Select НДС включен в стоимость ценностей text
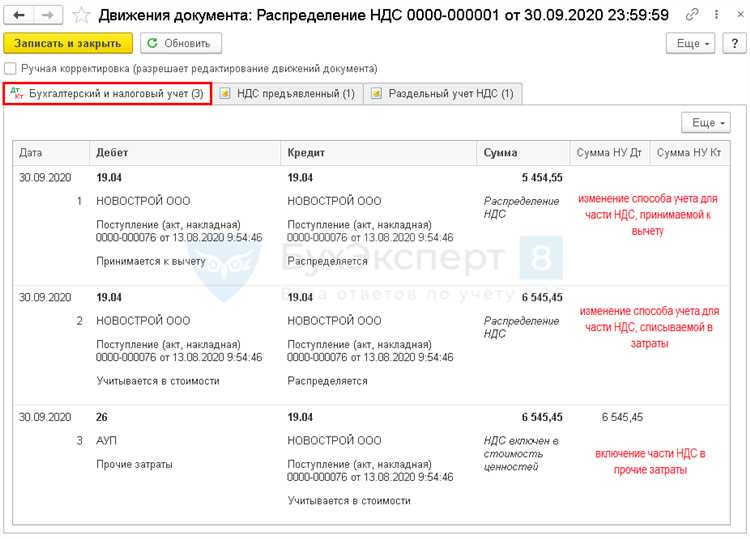The image size is (750, 539). point(521,453)
